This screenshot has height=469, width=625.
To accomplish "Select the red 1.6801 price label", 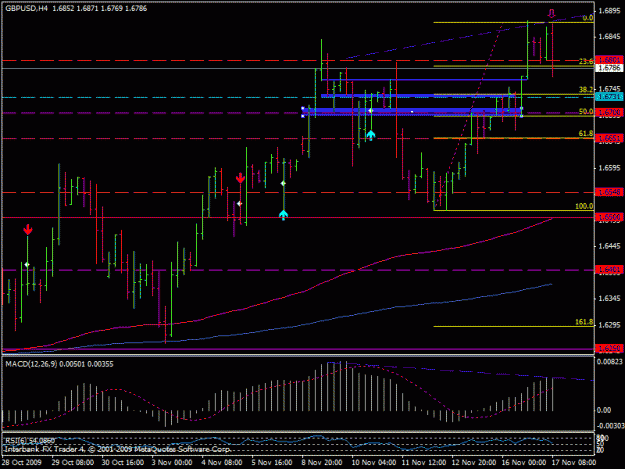I will [x=609, y=60].
